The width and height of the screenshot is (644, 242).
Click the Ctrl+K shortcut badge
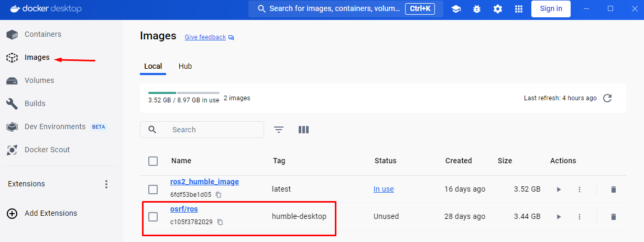420,9
